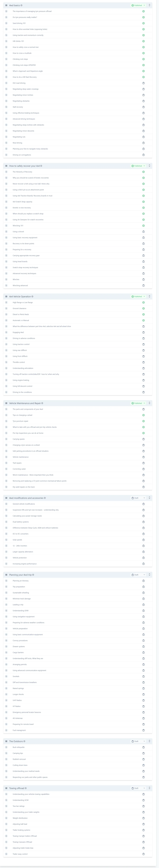Open the Draft dropdown for Planning your 4wd trip
The image size is (159, 868).
pyautogui.click(x=138, y=575)
